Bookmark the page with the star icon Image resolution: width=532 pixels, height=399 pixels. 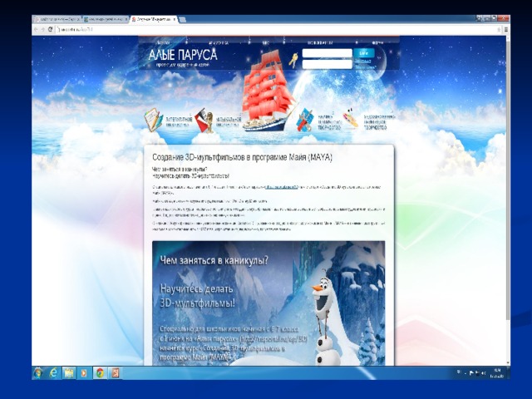click(499, 30)
